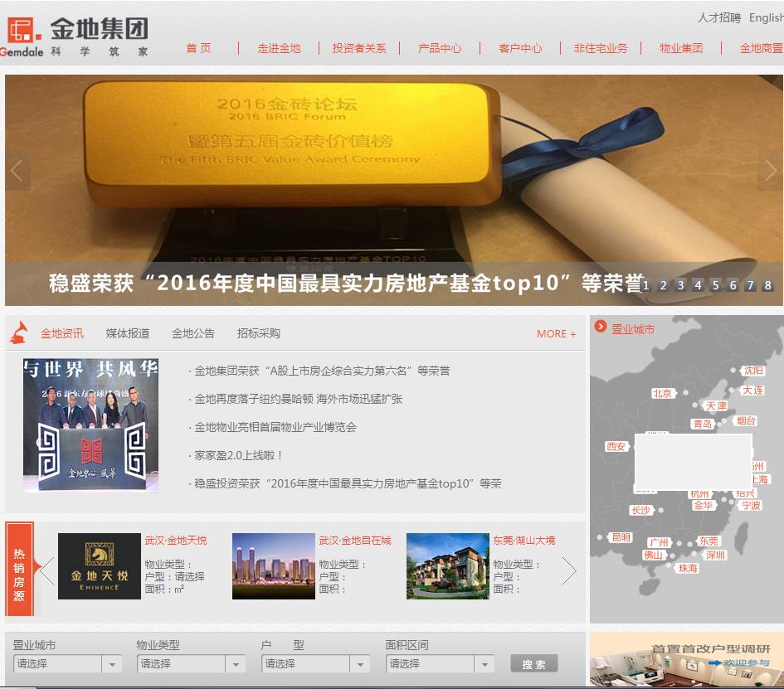Select 深圳 on the city map
The height and width of the screenshot is (689, 784).
[715, 555]
